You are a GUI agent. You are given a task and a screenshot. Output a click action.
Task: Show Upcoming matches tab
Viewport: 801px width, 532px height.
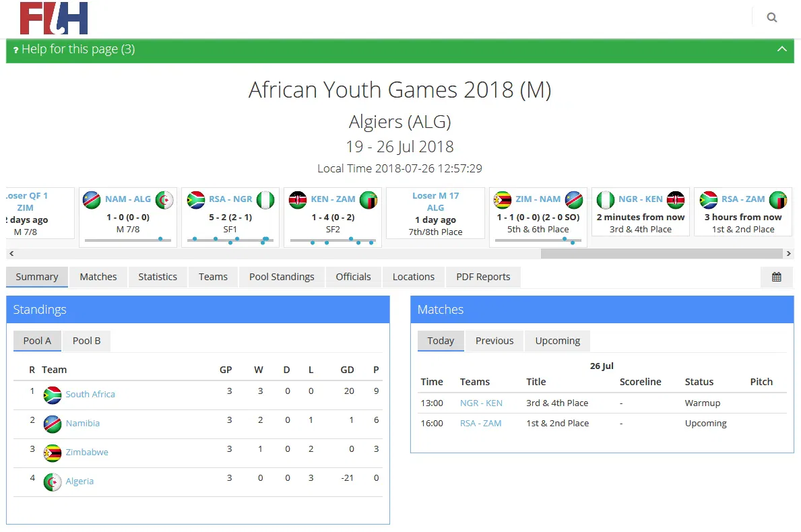(557, 341)
